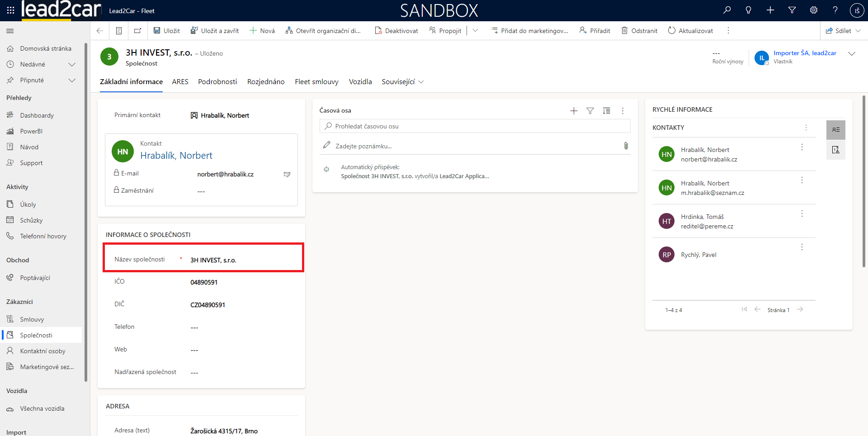Click into the Prohledat časovou osu search field
This screenshot has width=868, height=436.
(x=475, y=126)
